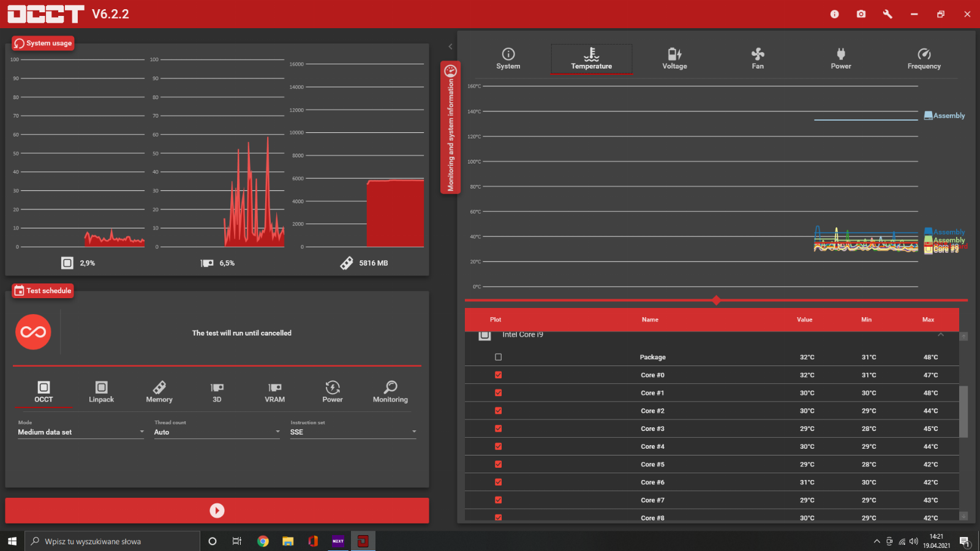Select the Monitoring test

tap(390, 392)
